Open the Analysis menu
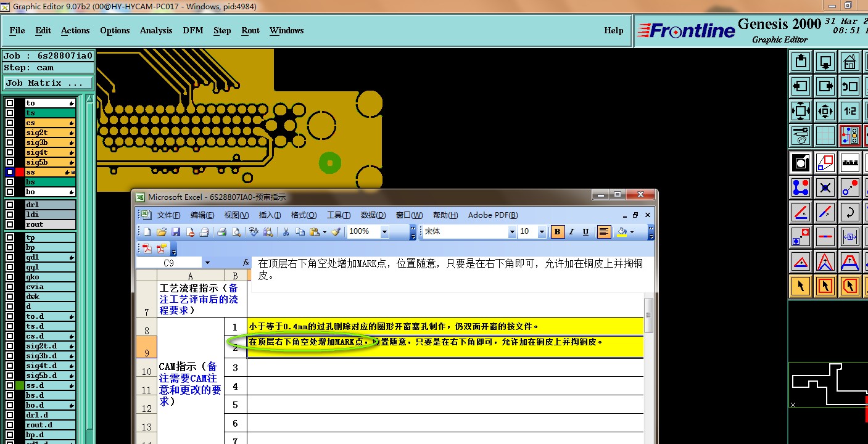The width and height of the screenshot is (868, 444). [x=156, y=30]
